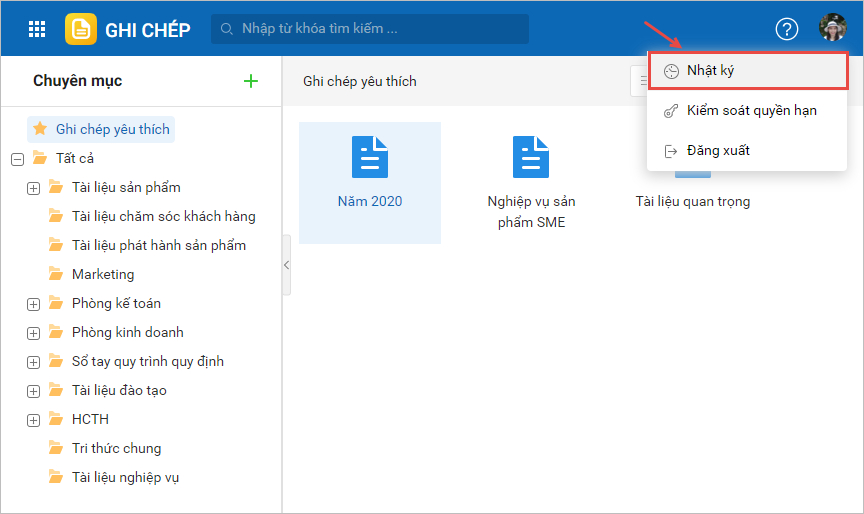The height and width of the screenshot is (514, 864).
Task: Click the Ghi chép yêu thích content heading
Action: [360, 82]
